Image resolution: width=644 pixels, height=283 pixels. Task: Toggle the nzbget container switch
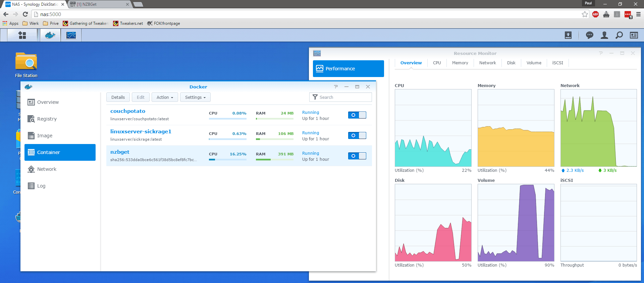357,156
